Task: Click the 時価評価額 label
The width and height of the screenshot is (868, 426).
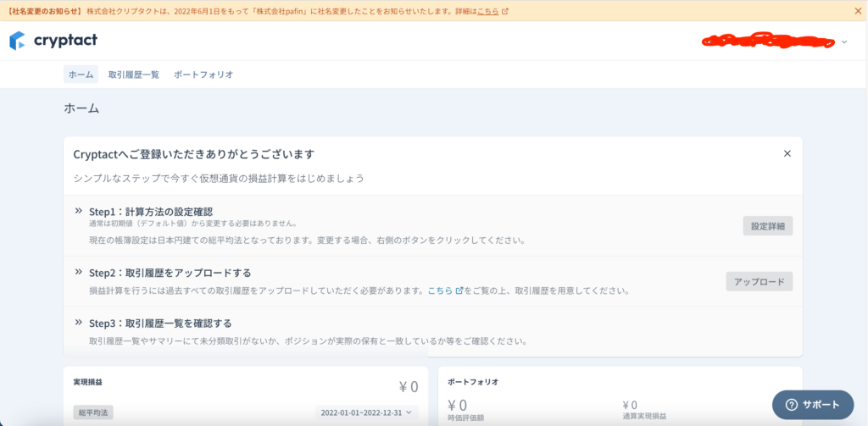Action: point(465,418)
